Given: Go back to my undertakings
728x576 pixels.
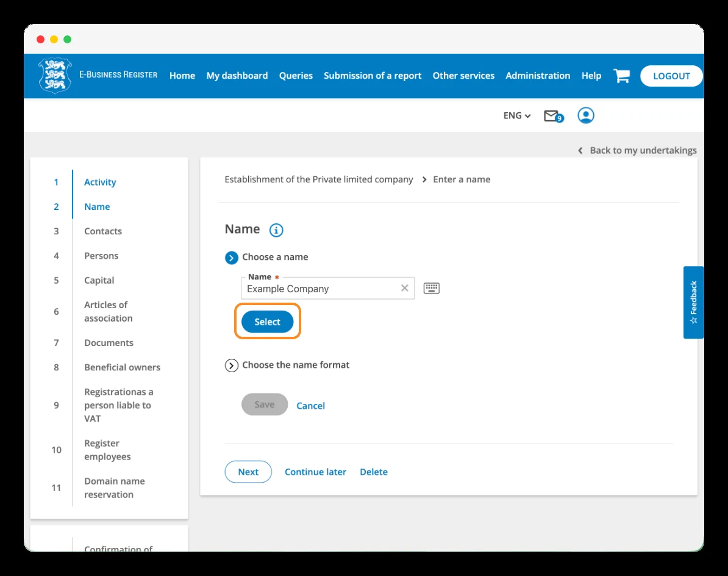Looking at the screenshot, I should pyautogui.click(x=638, y=151).
